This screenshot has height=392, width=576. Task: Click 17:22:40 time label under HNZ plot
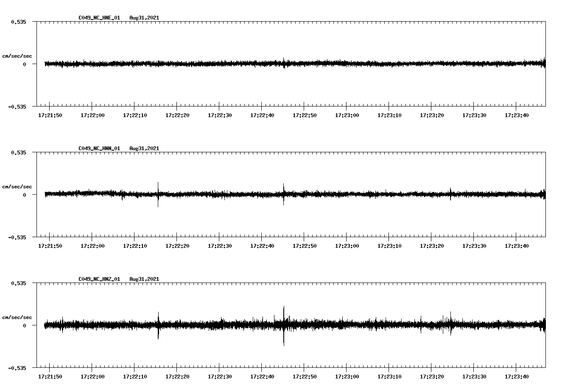tap(262, 376)
